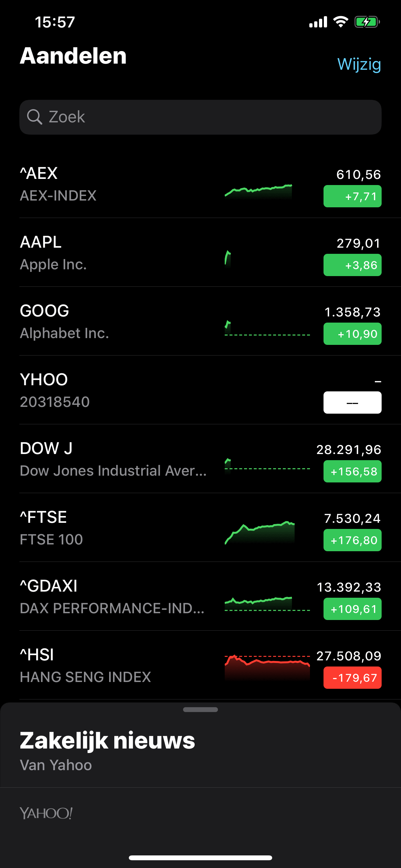
Task: View the FTSE 100 sparkline chart
Action: pos(260,533)
